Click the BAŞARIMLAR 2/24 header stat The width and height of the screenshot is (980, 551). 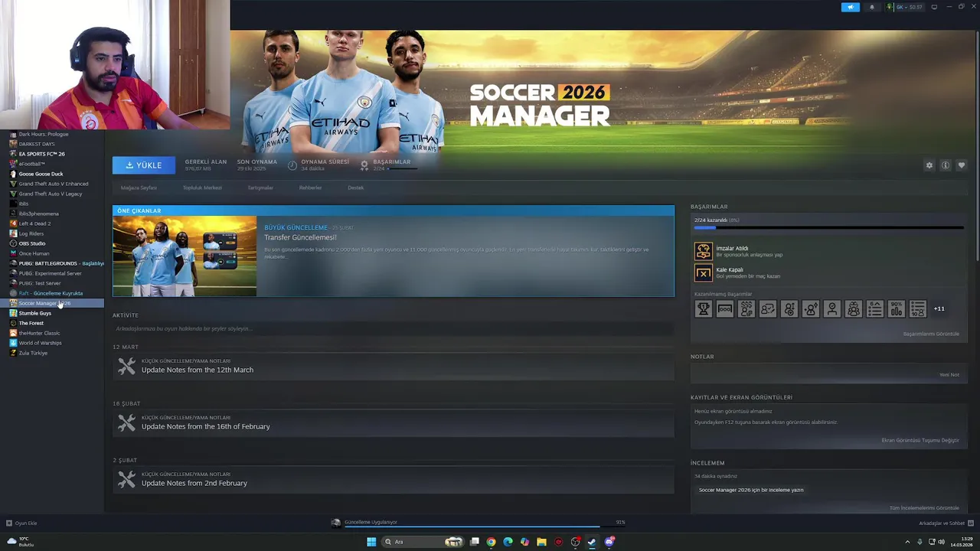pos(389,165)
